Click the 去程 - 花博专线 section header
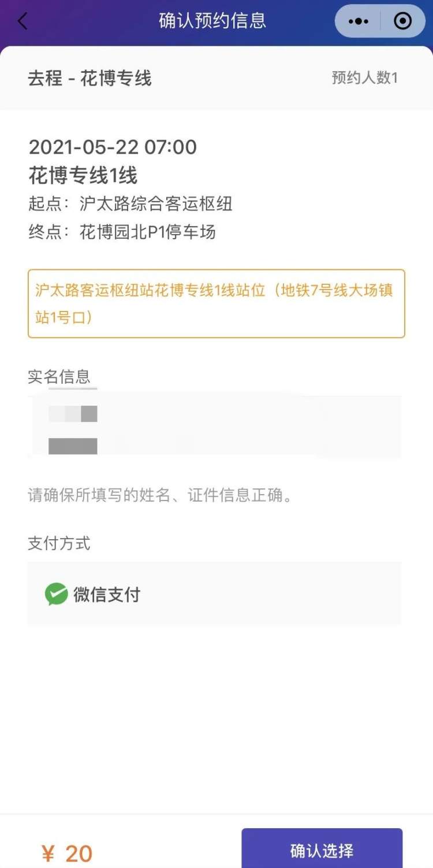Viewport: 433px width, 868px height. pos(89,78)
